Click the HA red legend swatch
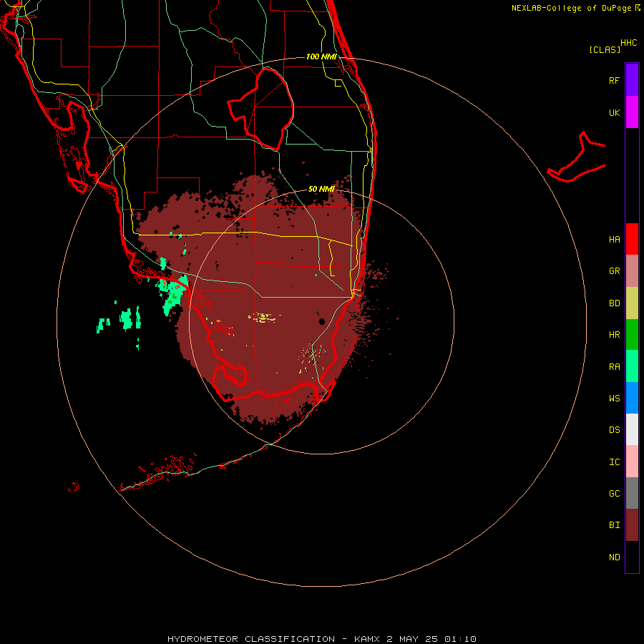This screenshot has width=644, height=644. point(632,239)
